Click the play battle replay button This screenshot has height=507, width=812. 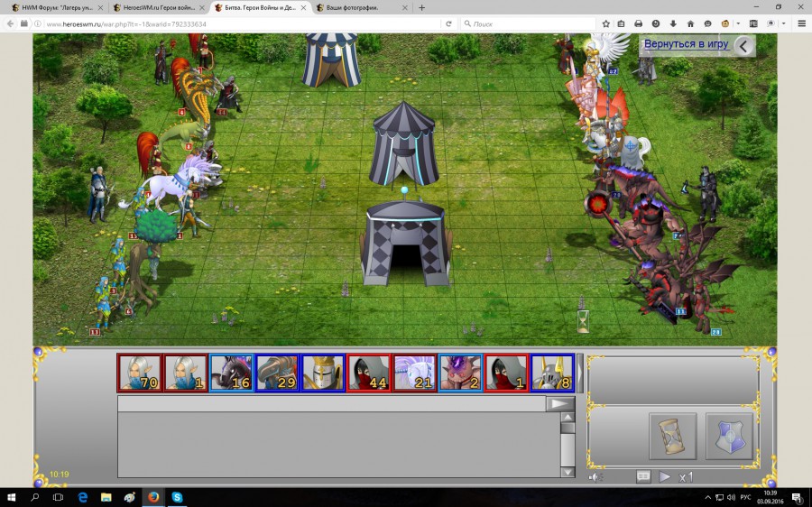click(665, 476)
